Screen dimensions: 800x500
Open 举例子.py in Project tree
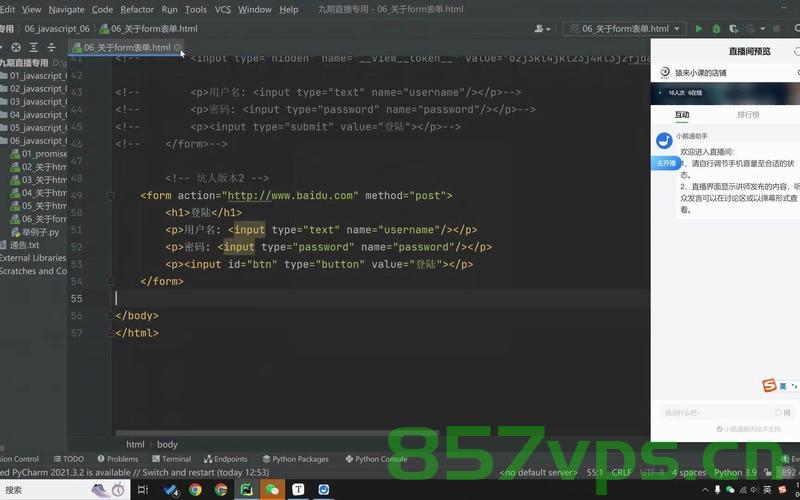click(x=35, y=232)
